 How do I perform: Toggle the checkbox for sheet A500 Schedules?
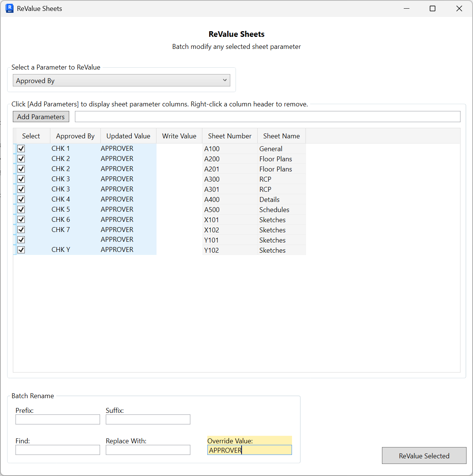tap(21, 209)
